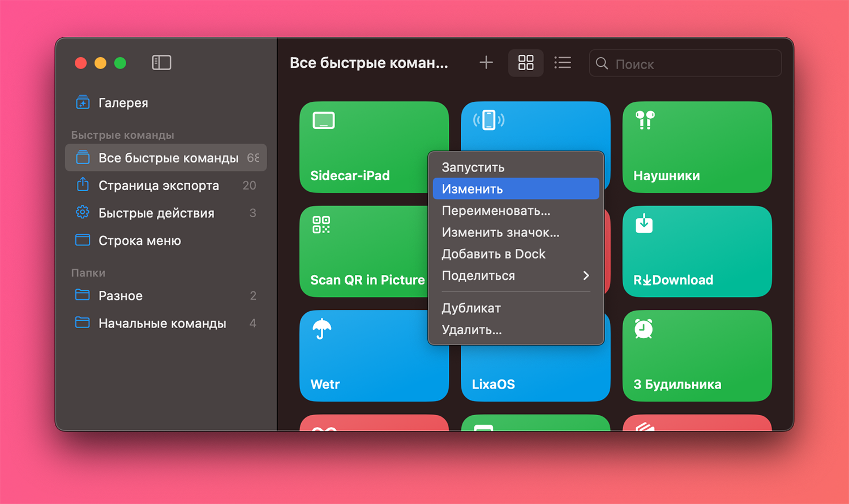Toggle the sidebar visibility icon
Image resolution: width=849 pixels, height=504 pixels.
point(161,62)
